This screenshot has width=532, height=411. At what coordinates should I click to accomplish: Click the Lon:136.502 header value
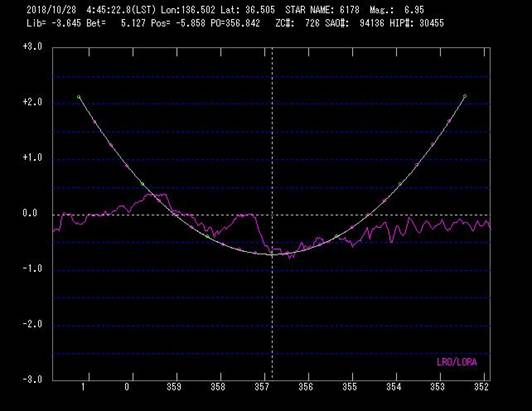[x=188, y=10]
